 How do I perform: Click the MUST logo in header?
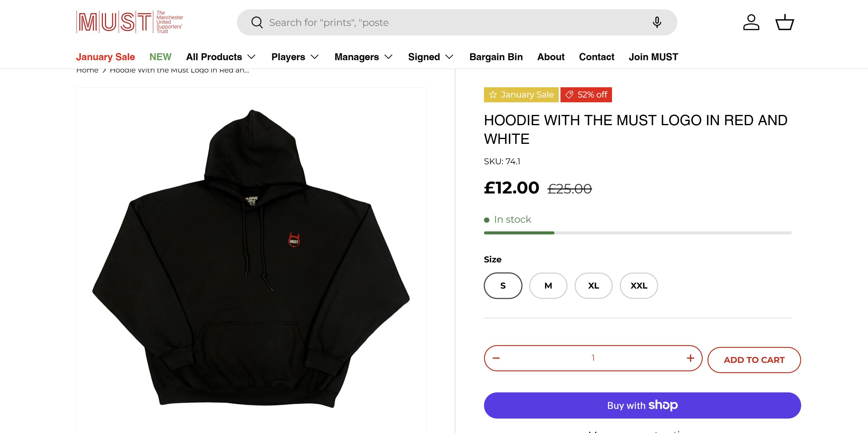130,22
